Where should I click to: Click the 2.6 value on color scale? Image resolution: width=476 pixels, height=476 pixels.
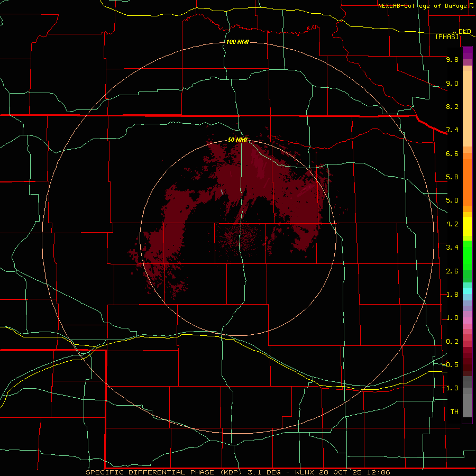click(x=452, y=271)
